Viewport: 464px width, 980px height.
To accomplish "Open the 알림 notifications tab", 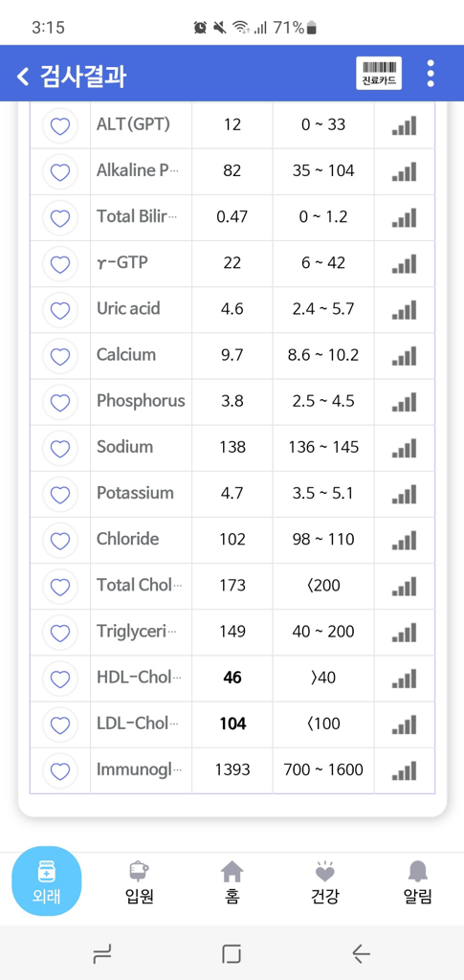I will 418,882.
